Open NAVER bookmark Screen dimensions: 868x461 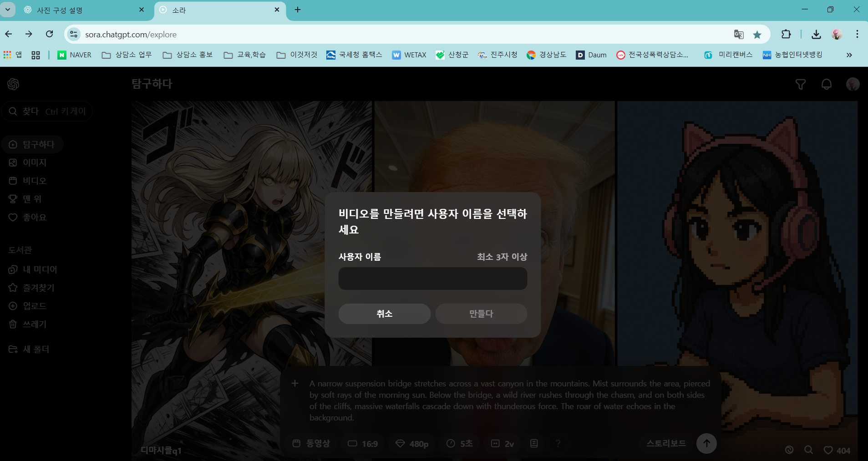[75, 55]
